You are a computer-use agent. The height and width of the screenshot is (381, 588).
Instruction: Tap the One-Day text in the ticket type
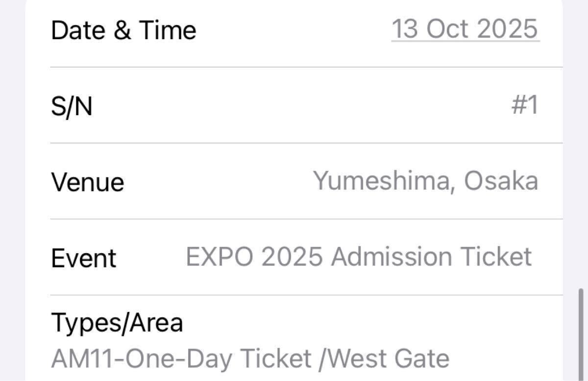(179, 359)
